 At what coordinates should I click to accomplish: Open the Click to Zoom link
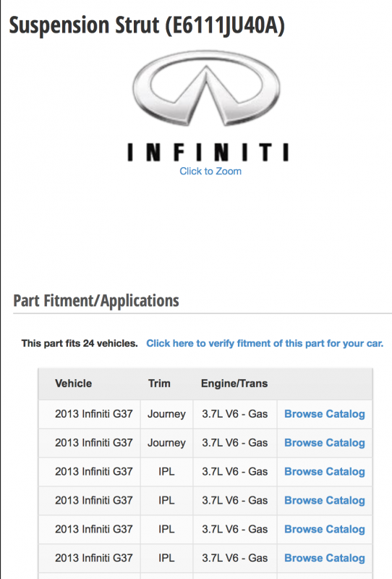tap(210, 172)
